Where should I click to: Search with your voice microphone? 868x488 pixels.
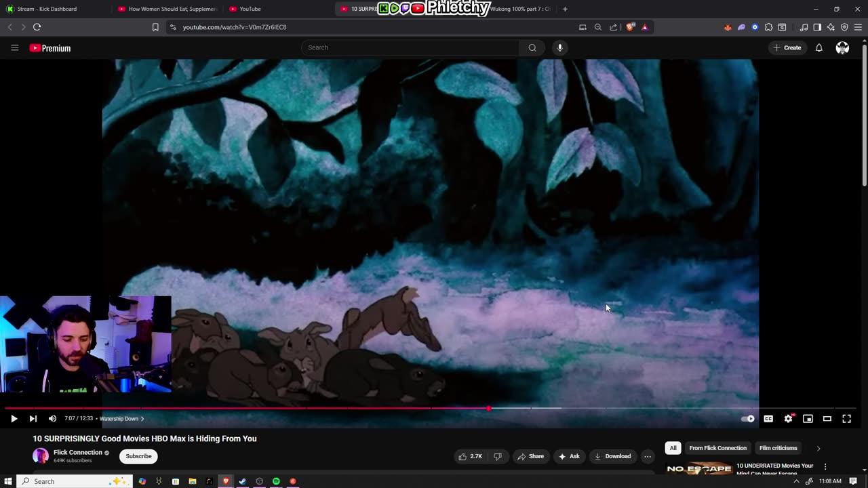559,47
